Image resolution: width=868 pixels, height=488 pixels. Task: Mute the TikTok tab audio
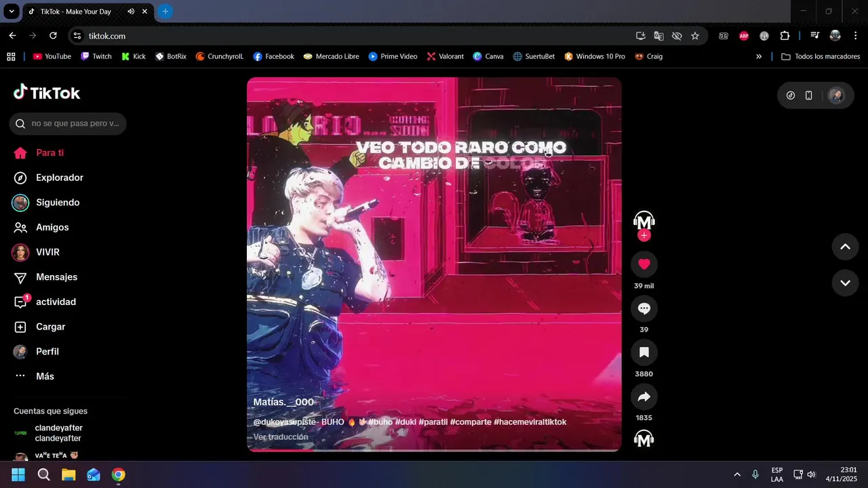click(131, 12)
